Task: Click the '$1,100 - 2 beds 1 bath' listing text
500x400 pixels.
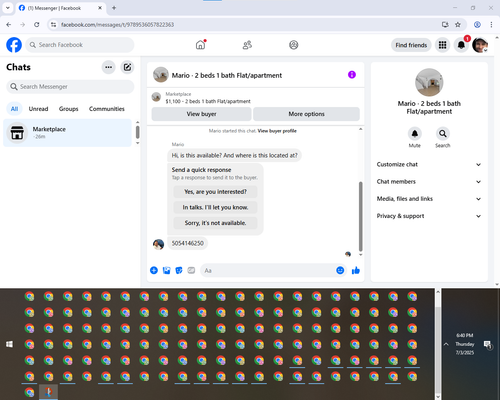Action: click(x=208, y=101)
